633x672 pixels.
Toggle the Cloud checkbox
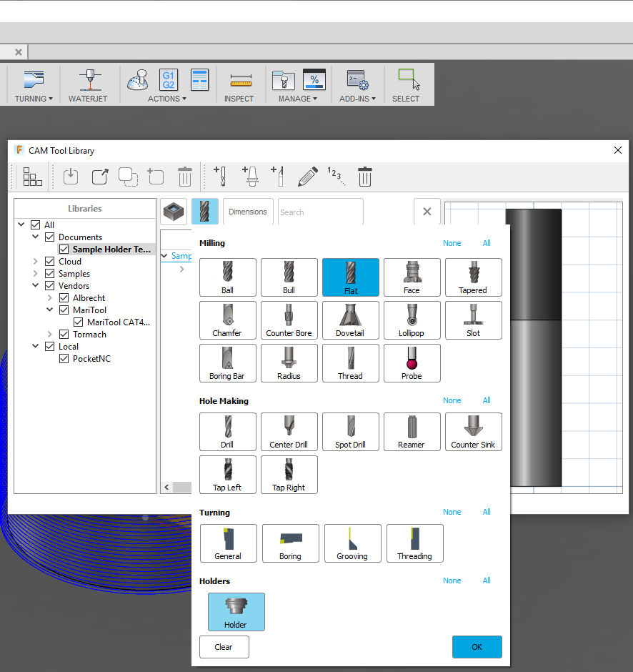[x=50, y=262]
